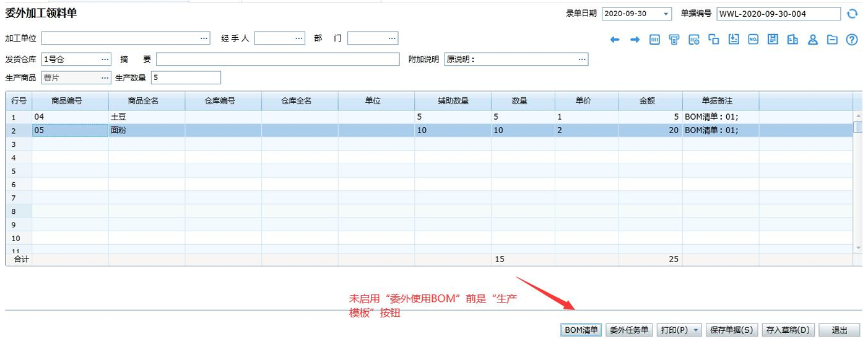Screen dimensions: 868x344
Task: Click the save disk icon in toolbar
Action: tap(773, 40)
